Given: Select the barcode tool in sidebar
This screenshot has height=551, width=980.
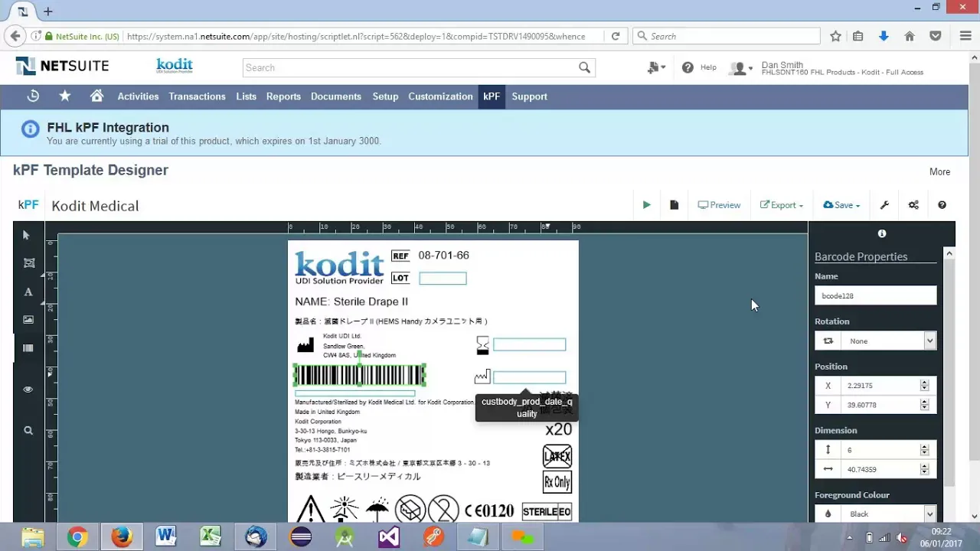Looking at the screenshot, I should coord(28,348).
